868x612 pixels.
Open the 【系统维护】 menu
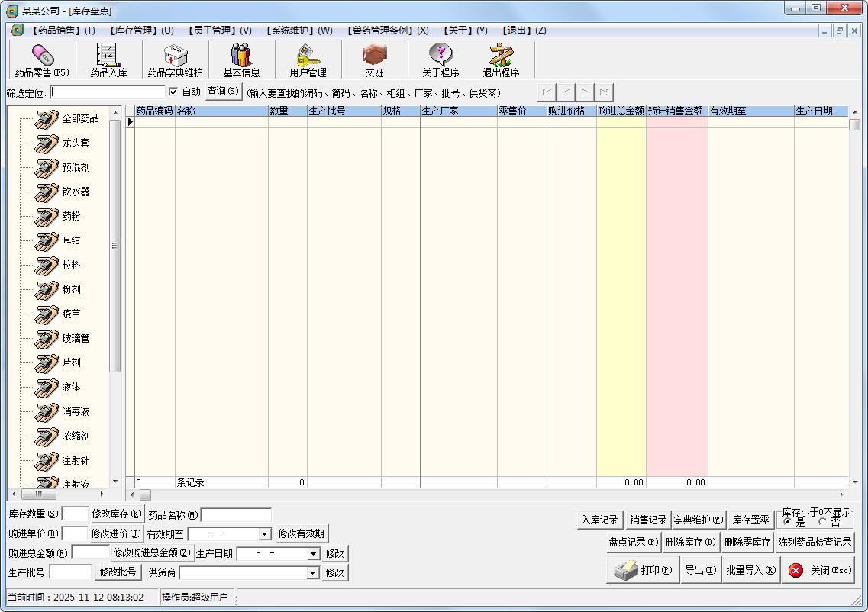pyautogui.click(x=299, y=31)
